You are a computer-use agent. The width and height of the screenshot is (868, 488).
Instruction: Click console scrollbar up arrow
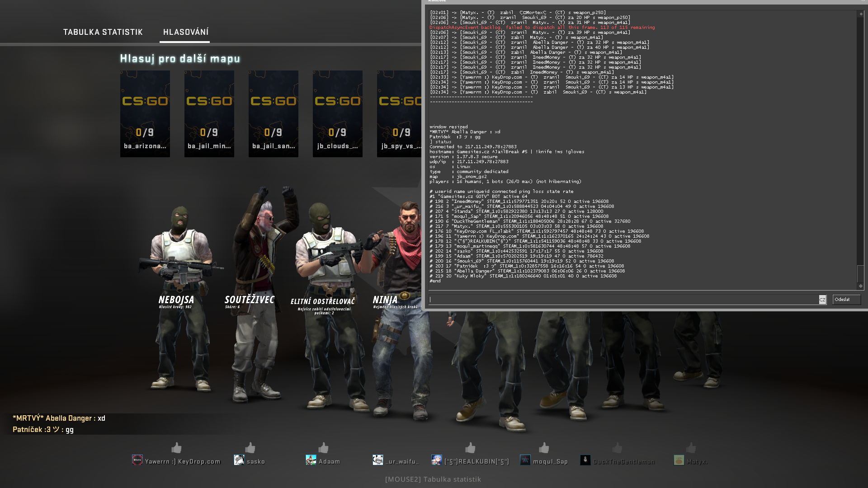coord(860,14)
